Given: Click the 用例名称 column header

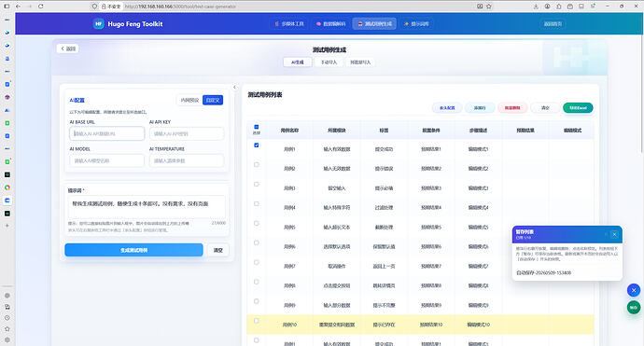Looking at the screenshot, I should pos(289,131).
